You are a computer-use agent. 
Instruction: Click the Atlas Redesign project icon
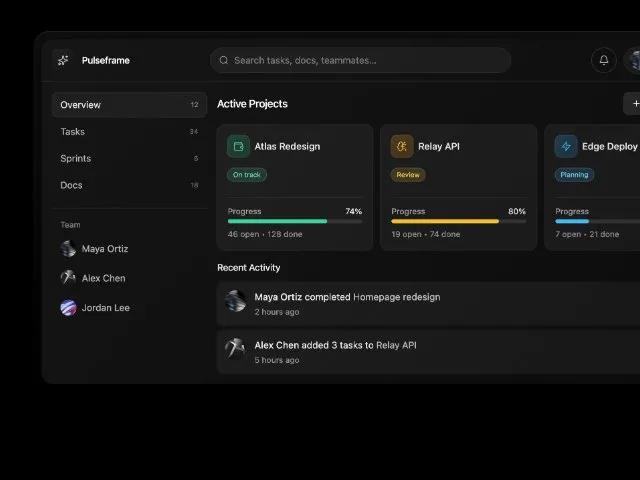[238, 146]
